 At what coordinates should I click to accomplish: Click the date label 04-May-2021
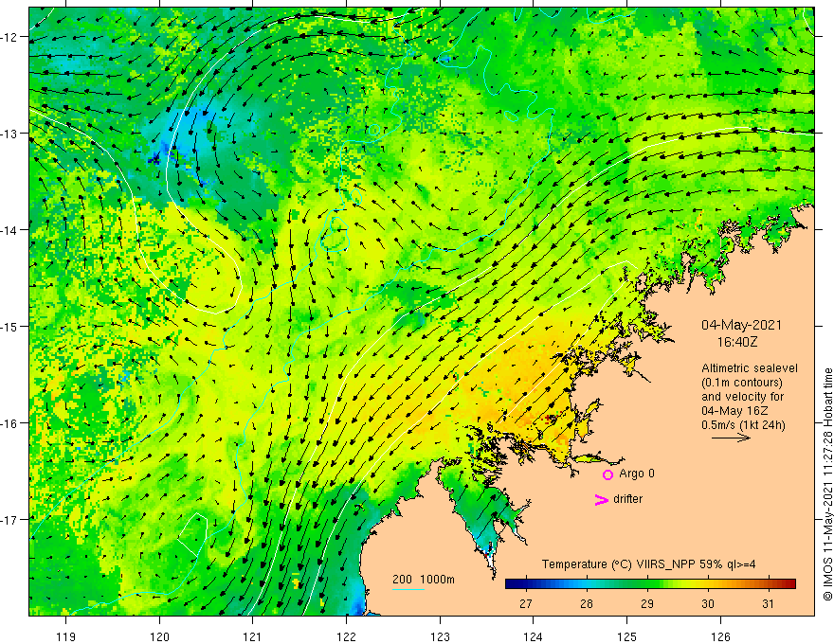click(x=741, y=325)
